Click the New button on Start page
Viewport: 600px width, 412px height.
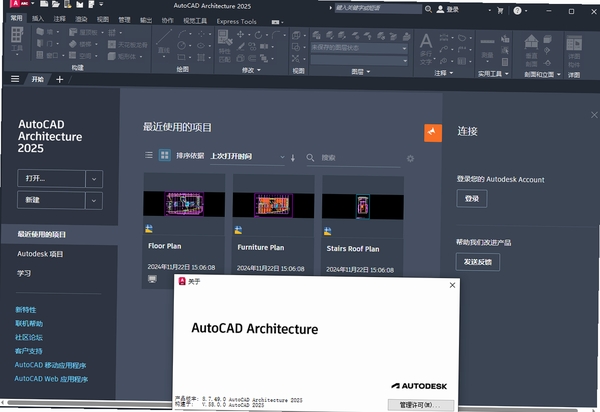(51, 200)
